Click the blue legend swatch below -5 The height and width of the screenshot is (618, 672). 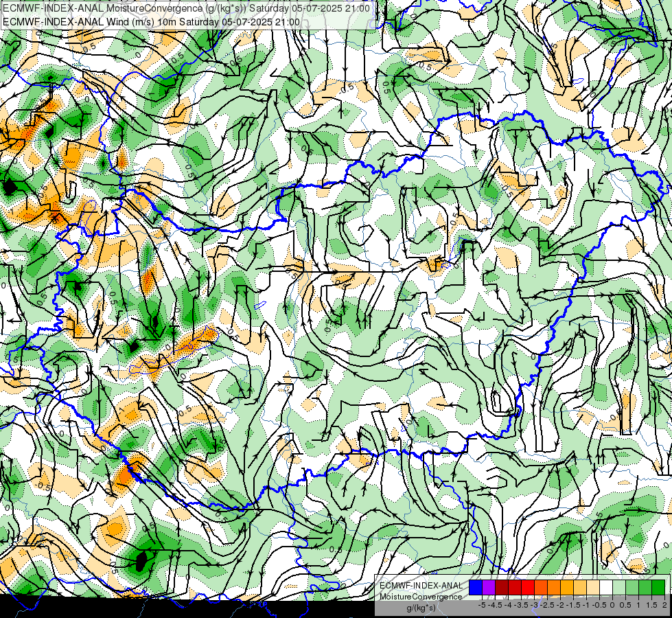[x=476, y=588]
